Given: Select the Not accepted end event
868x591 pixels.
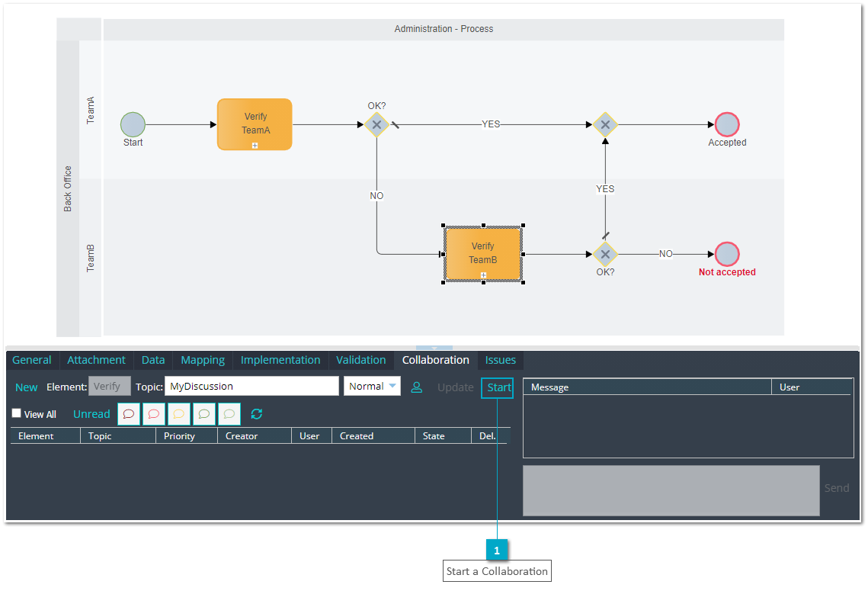Looking at the screenshot, I should pyautogui.click(x=727, y=254).
